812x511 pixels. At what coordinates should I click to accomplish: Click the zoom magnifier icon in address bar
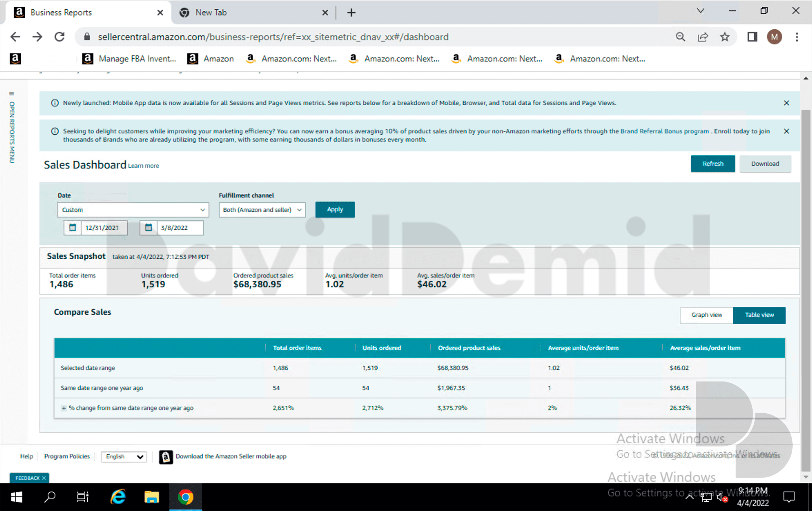pos(680,37)
